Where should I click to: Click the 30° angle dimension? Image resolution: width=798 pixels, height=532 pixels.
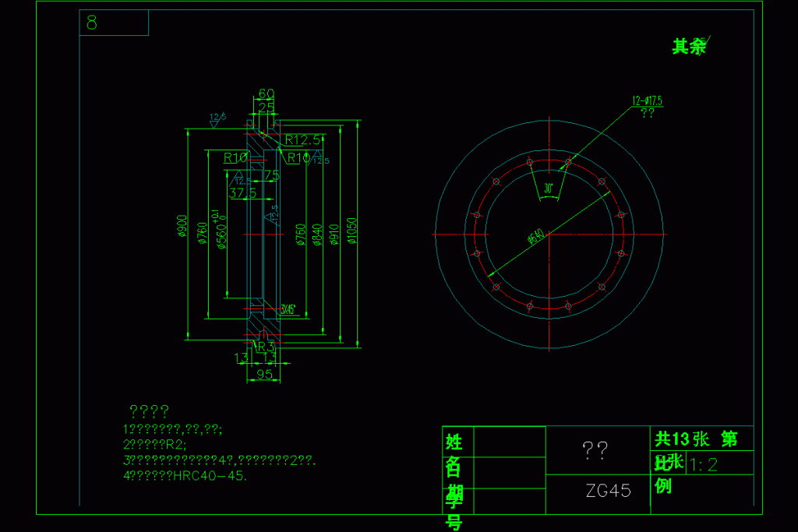tap(549, 188)
